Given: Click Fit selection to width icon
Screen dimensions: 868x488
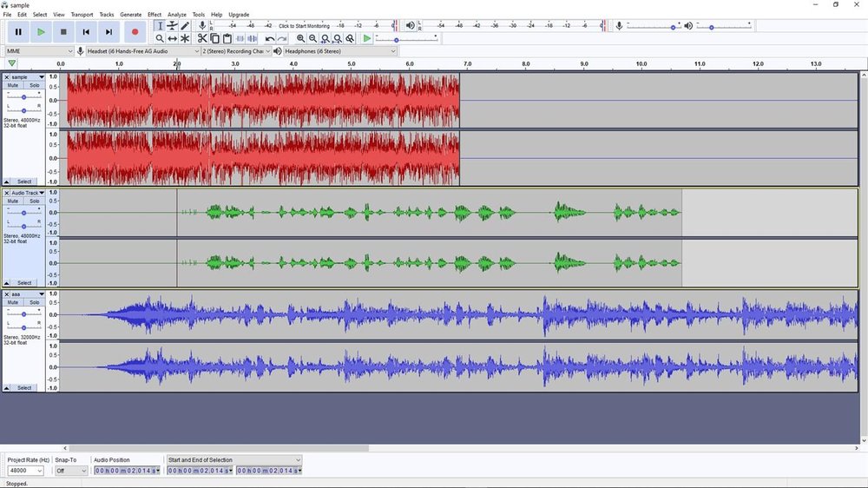Looking at the screenshot, I should click(x=325, y=38).
